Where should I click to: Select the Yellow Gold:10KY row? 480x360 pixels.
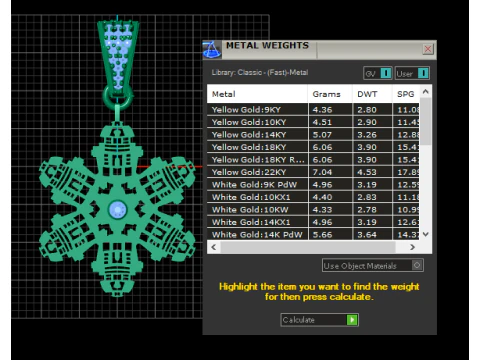coord(313,122)
